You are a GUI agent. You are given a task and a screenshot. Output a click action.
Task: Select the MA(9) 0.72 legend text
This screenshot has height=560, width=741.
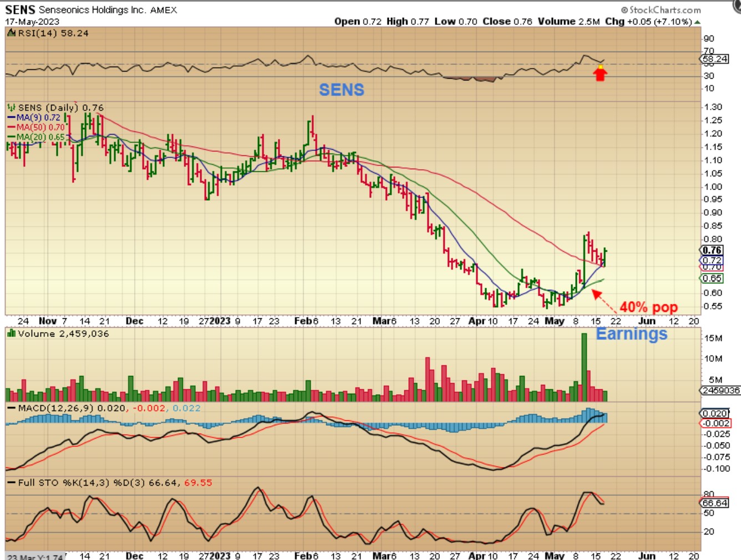(38, 118)
